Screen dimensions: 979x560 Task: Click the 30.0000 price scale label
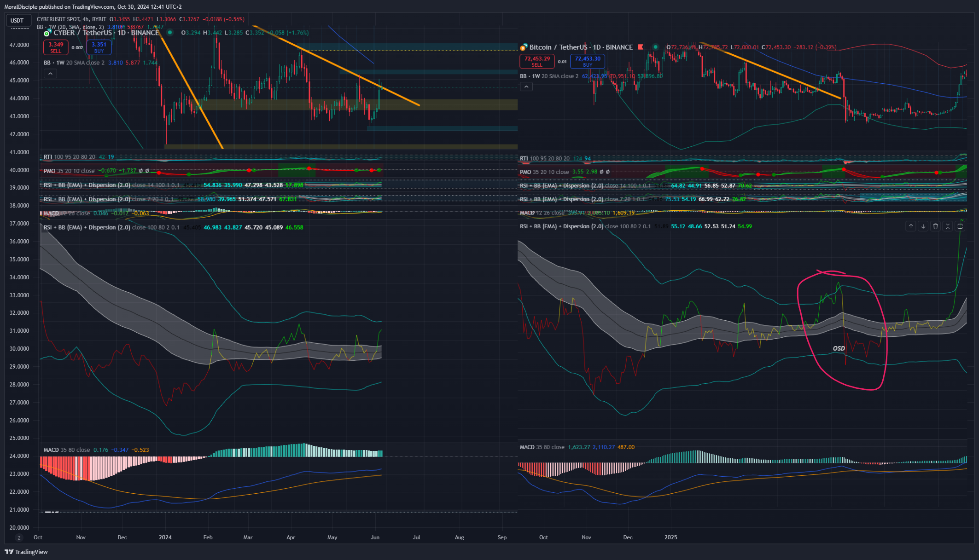tap(19, 349)
